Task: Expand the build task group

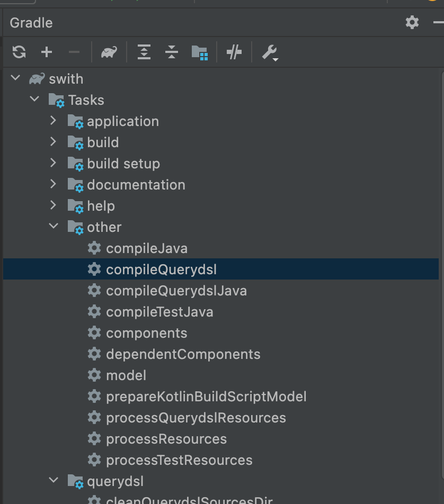Action: [54, 142]
